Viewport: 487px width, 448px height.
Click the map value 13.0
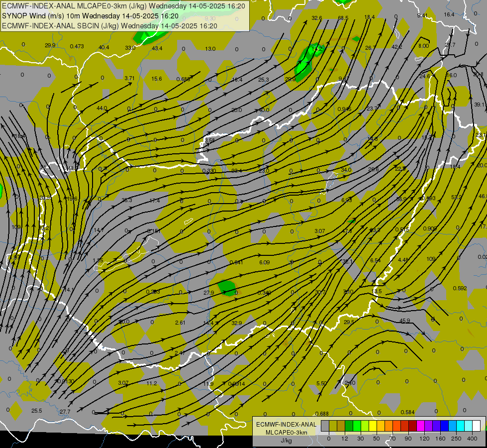(x=210, y=49)
